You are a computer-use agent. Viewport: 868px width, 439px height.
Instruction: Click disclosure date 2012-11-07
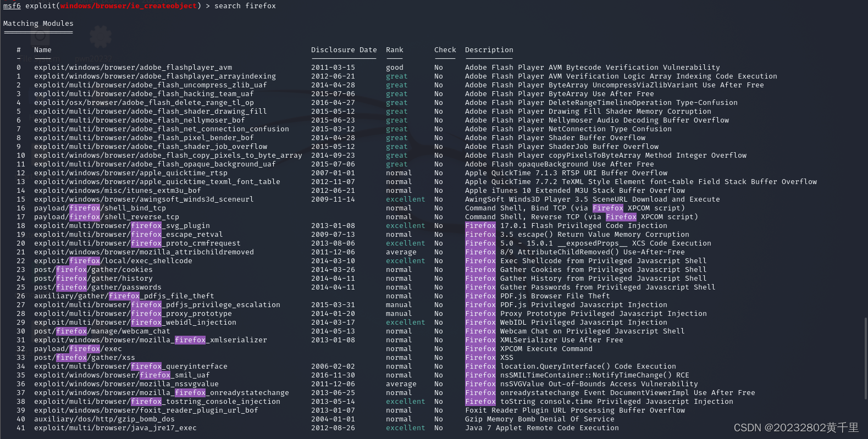pyautogui.click(x=333, y=182)
